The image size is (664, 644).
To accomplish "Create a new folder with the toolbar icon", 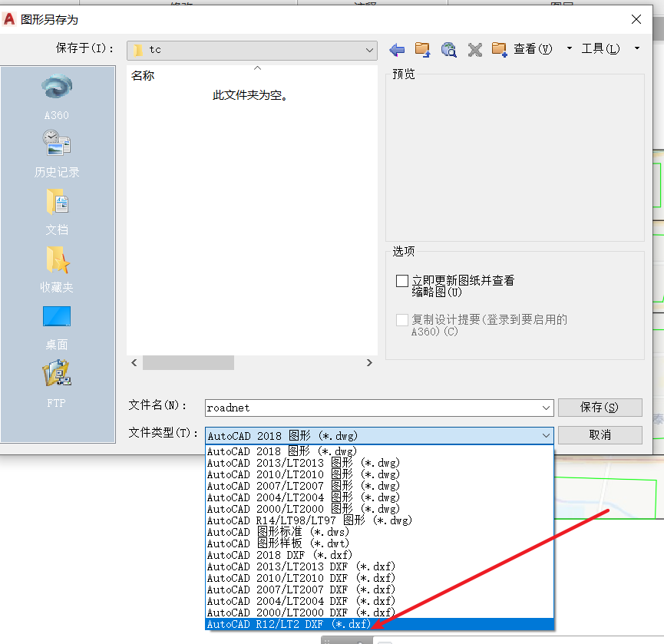I will point(500,49).
